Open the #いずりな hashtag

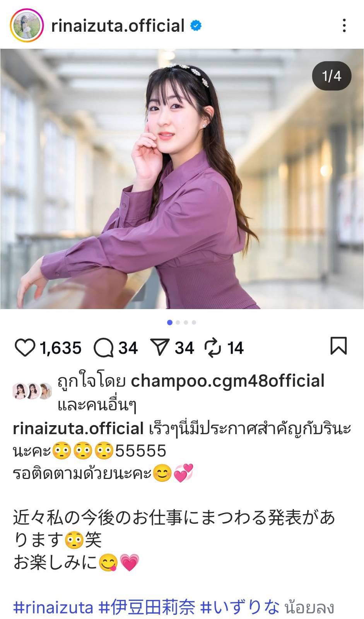[240, 607]
